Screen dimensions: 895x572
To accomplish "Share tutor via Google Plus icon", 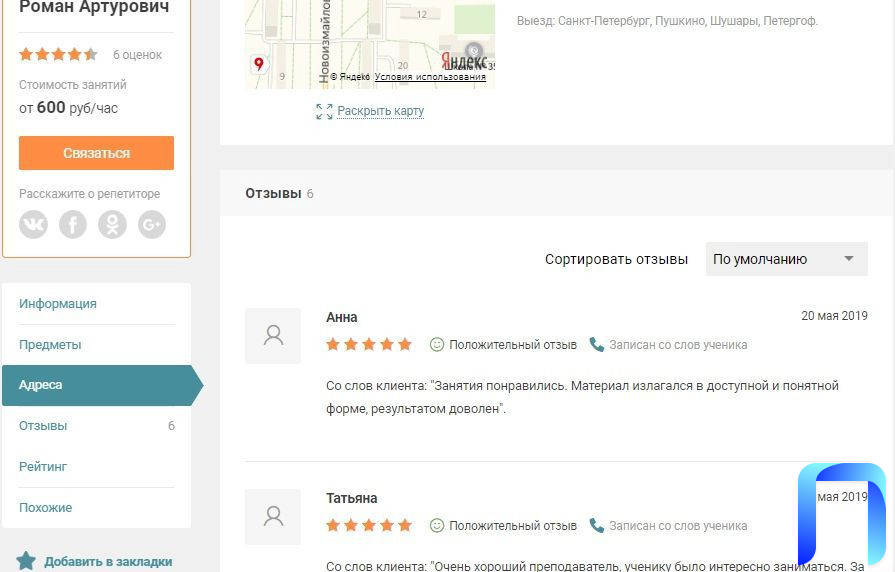I will click(151, 224).
